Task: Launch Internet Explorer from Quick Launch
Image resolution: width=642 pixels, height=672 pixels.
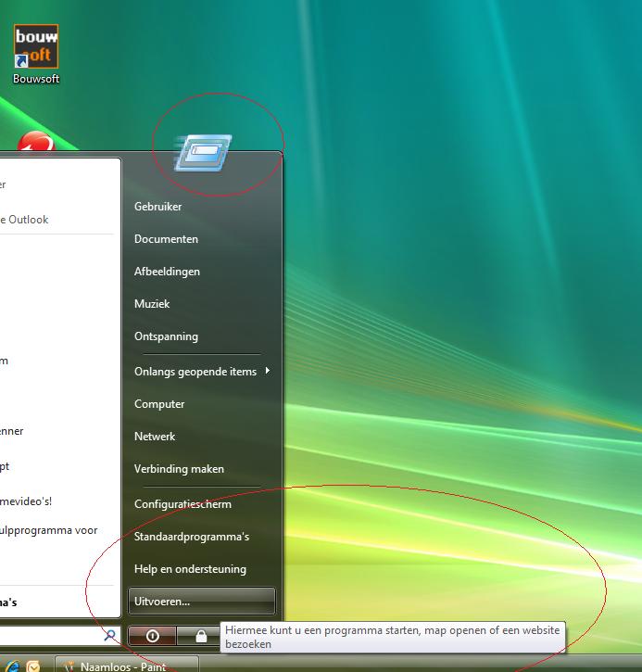Action: coord(11,666)
